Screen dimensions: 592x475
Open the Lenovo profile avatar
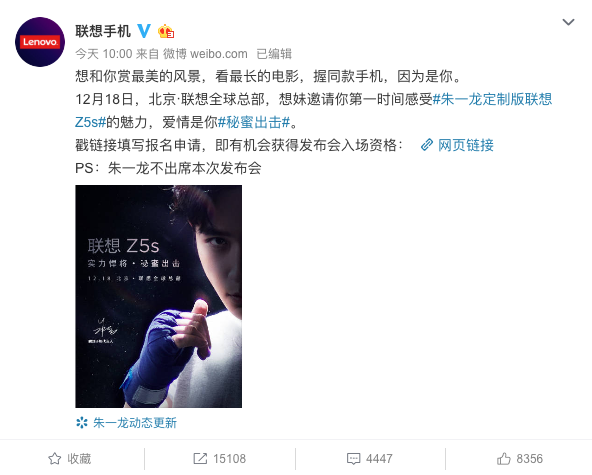click(x=40, y=42)
